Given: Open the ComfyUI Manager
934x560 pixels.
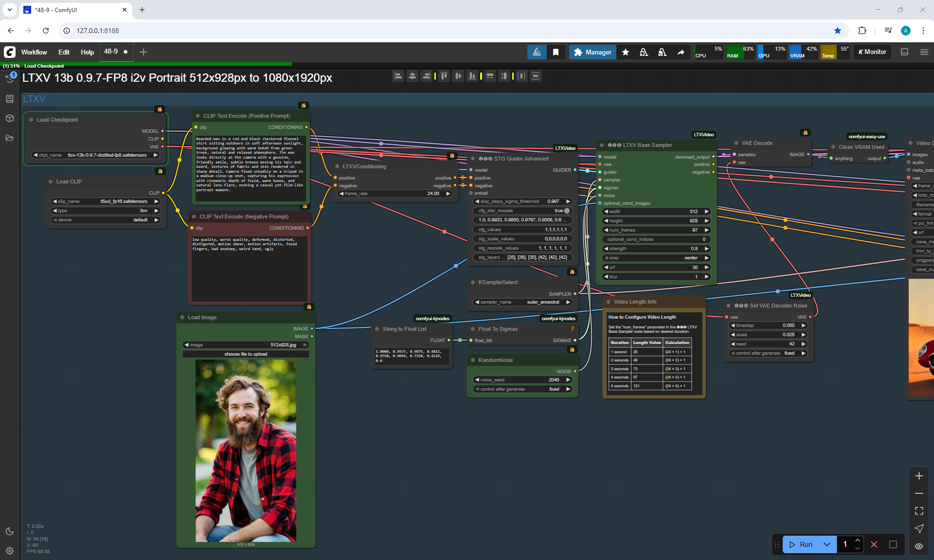Looking at the screenshot, I should tap(592, 52).
